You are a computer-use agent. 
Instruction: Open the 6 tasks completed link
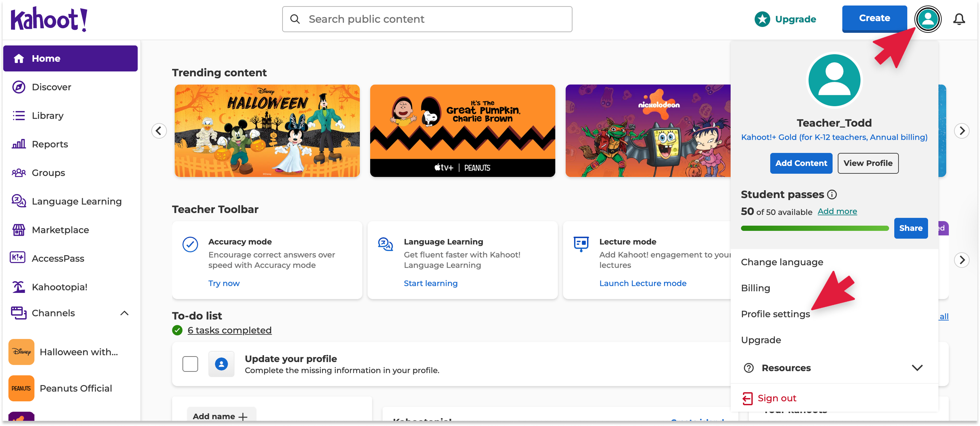(x=229, y=330)
